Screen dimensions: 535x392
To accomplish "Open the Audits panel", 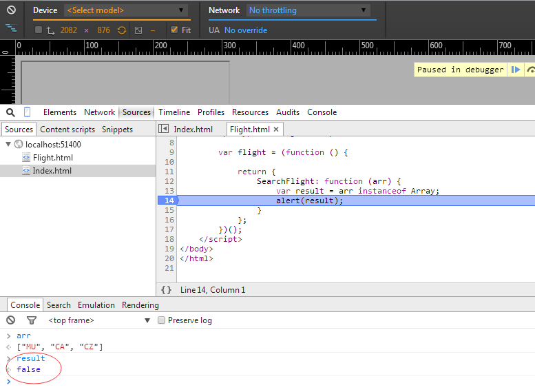I will pos(288,112).
